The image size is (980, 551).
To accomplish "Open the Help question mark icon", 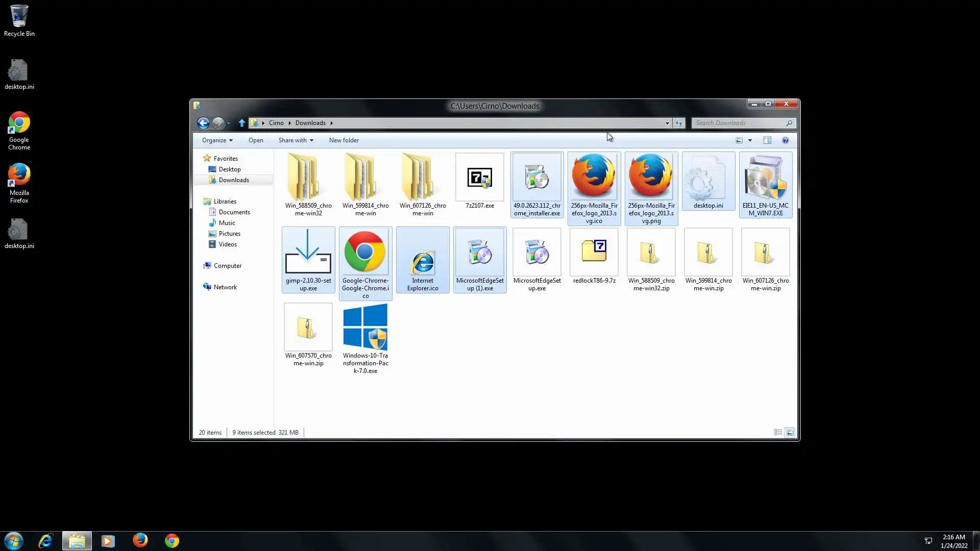I will 786,140.
